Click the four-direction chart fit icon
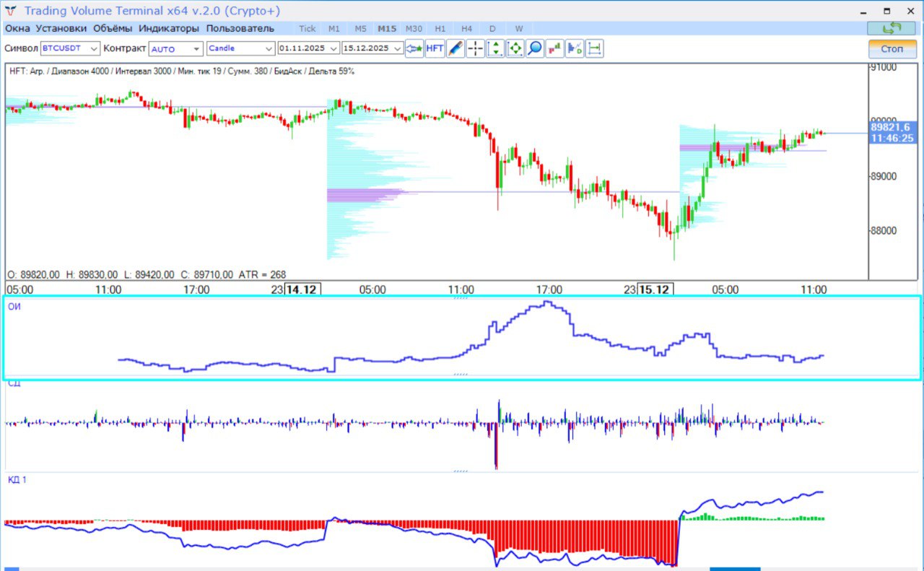Image resolution: width=924 pixels, height=571 pixels. coord(515,48)
